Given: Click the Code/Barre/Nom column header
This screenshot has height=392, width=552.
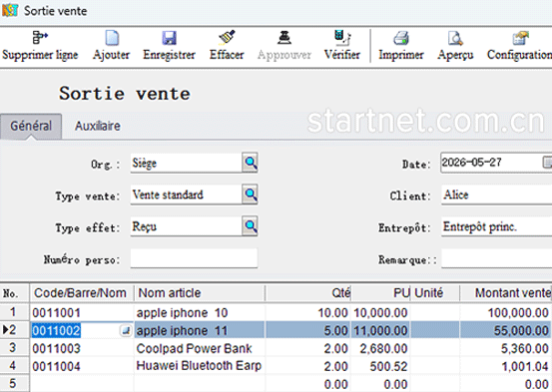Looking at the screenshot, I should (82, 293).
